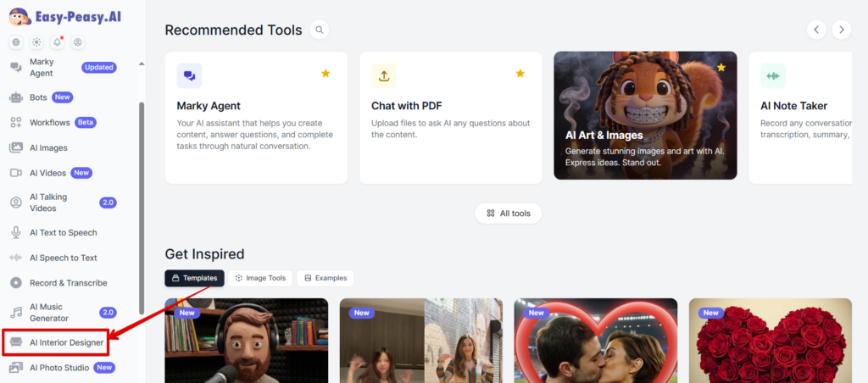This screenshot has width=868, height=383.
Task: Click the All tools button
Action: pos(509,213)
